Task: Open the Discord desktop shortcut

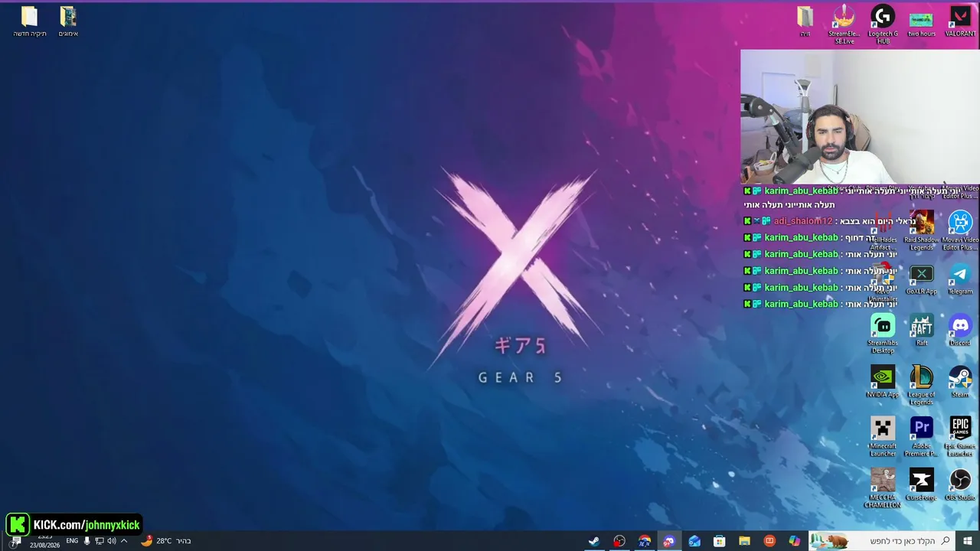Action: tap(960, 331)
